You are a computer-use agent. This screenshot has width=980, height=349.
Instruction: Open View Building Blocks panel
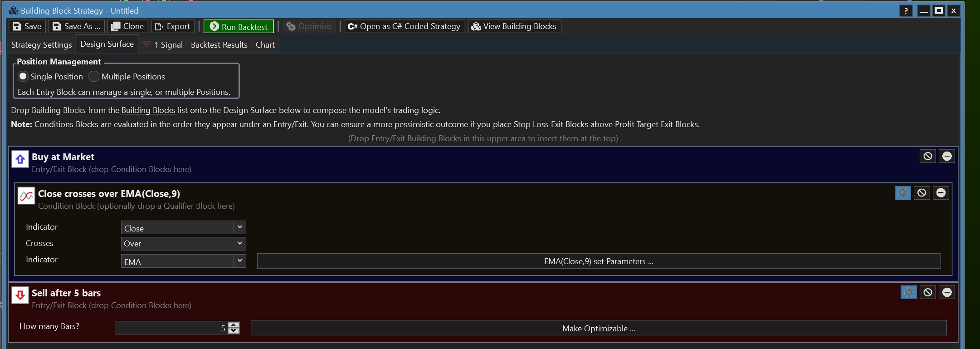tap(514, 27)
